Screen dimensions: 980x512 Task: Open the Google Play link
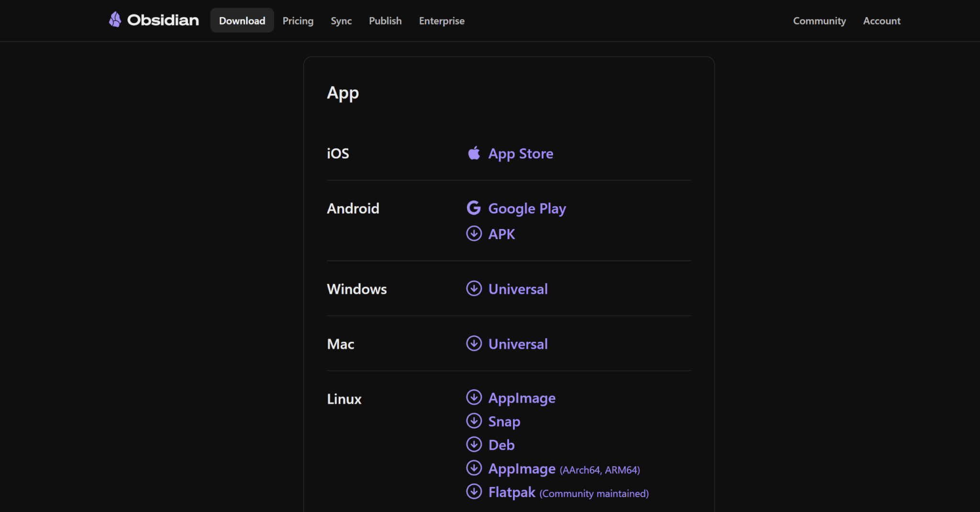tap(527, 208)
